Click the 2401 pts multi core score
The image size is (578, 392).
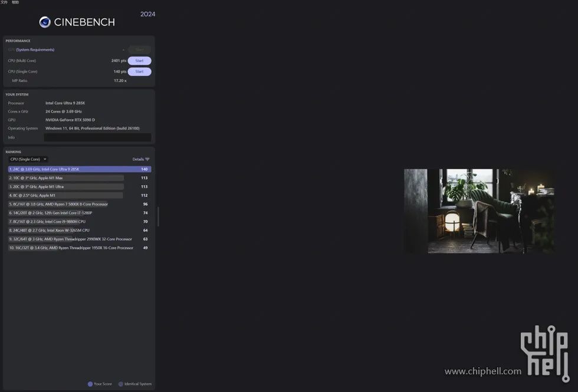click(x=119, y=61)
